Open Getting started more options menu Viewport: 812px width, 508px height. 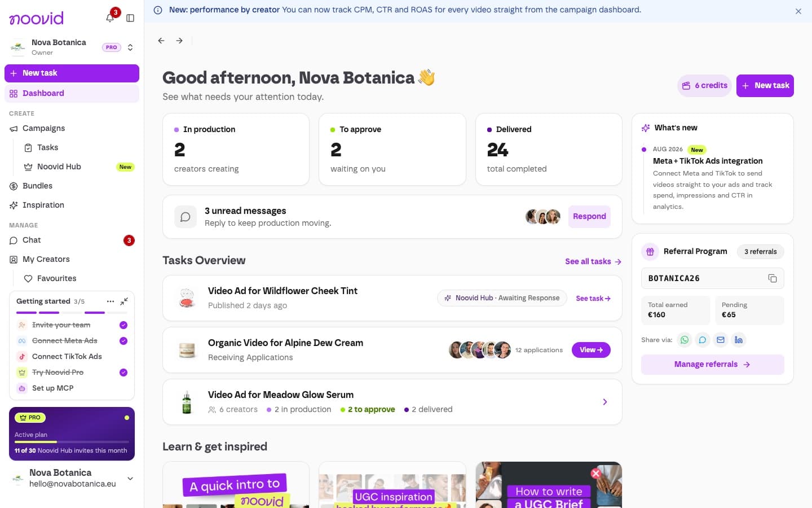111,301
